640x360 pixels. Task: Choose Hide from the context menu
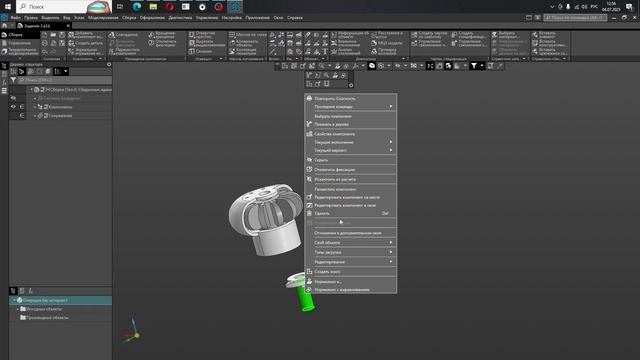pos(351,160)
